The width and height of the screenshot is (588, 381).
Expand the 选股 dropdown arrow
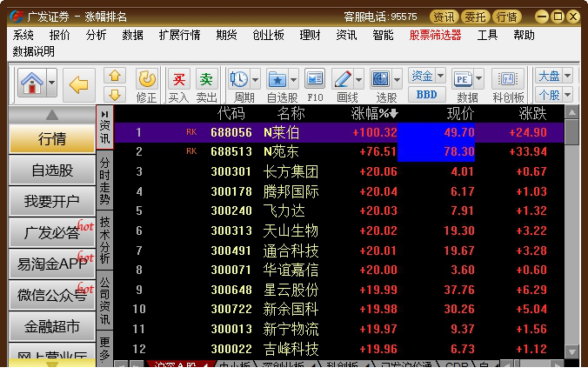[x=397, y=79]
